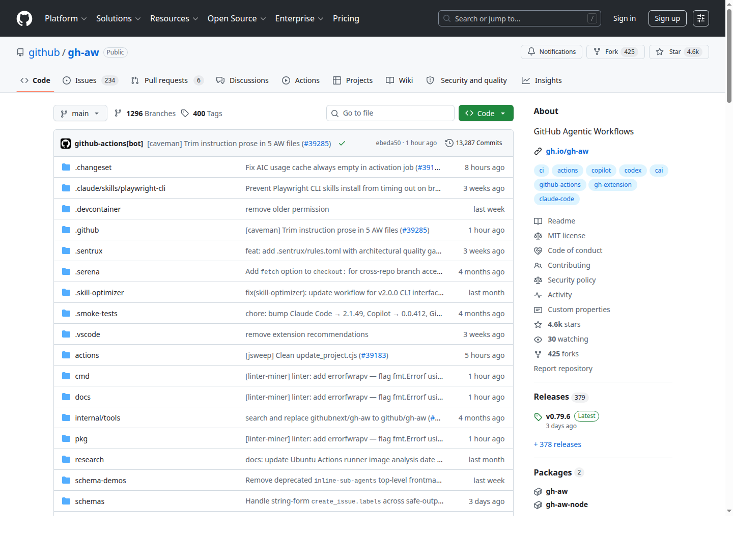Viewport: 733px width, 560px height.
Task: Click the Sign up button
Action: point(667,18)
